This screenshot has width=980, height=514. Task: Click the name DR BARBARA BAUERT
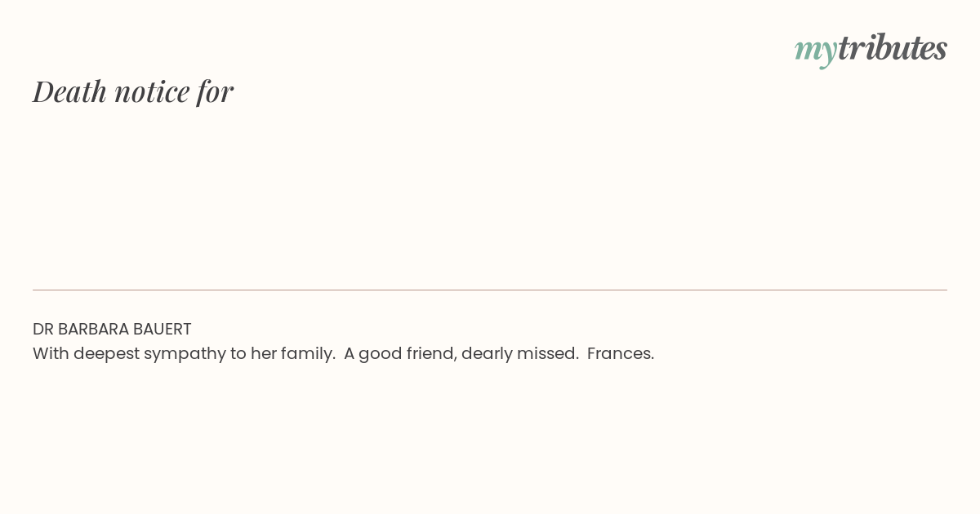pyautogui.click(x=112, y=329)
